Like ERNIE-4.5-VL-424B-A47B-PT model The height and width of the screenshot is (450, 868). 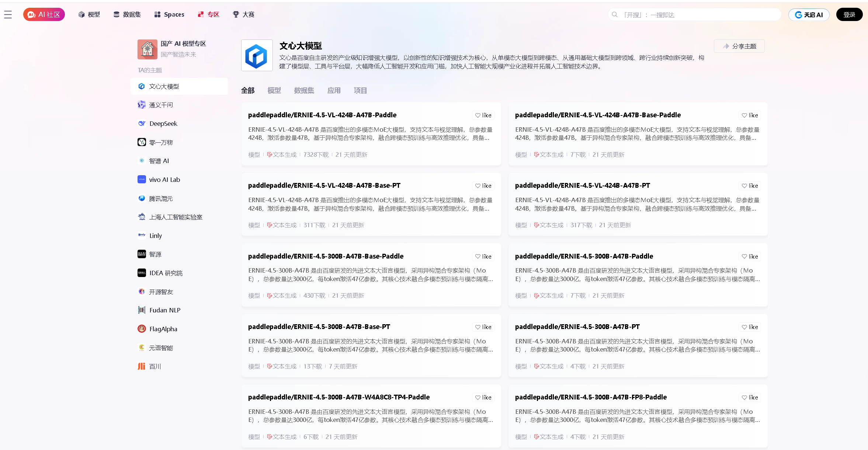(x=750, y=186)
